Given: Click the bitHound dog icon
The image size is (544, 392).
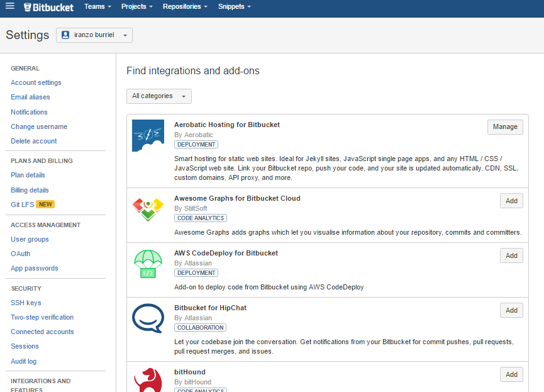Looking at the screenshot, I should click(148, 379).
